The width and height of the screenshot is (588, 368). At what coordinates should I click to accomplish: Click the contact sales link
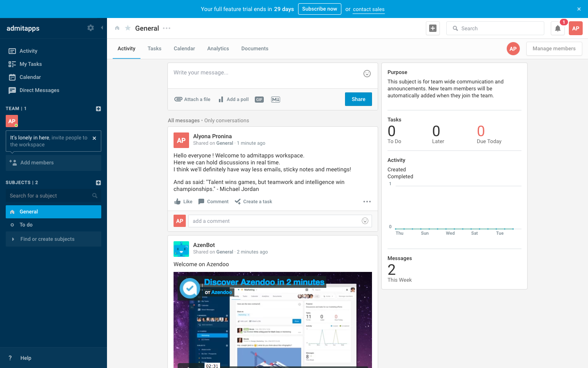[x=369, y=9]
